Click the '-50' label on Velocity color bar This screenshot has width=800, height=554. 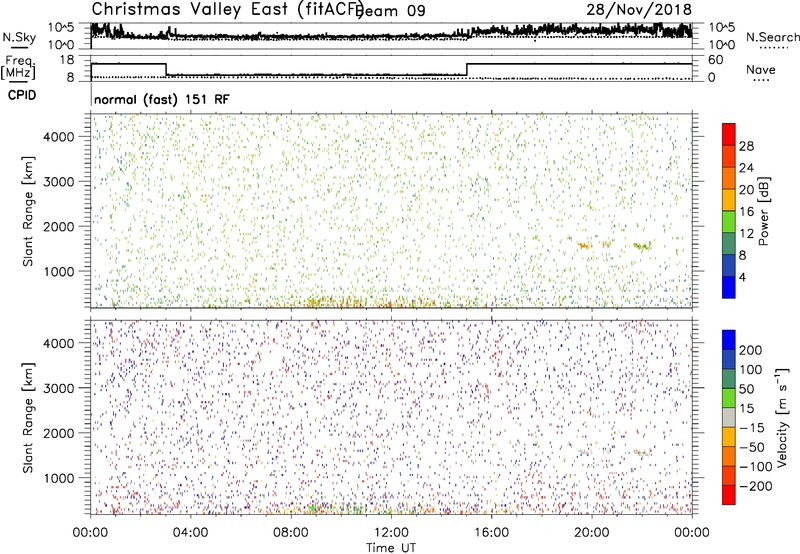pos(752,447)
